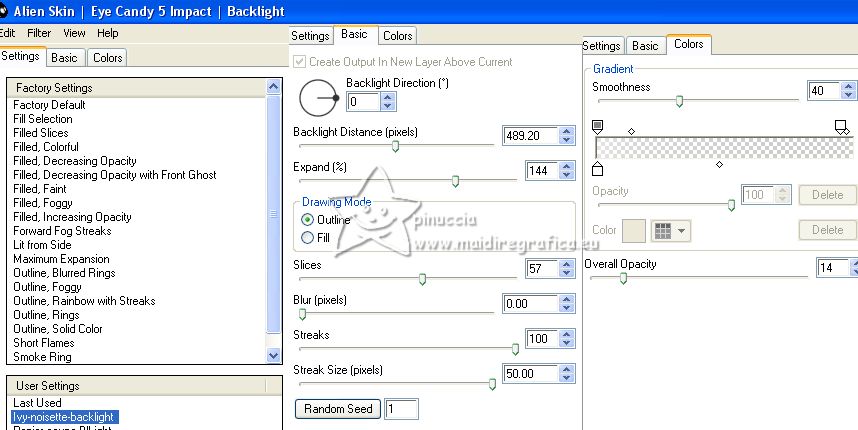Increase Backlight Direction value with up arrow
This screenshot has width=858, height=430.
click(388, 97)
